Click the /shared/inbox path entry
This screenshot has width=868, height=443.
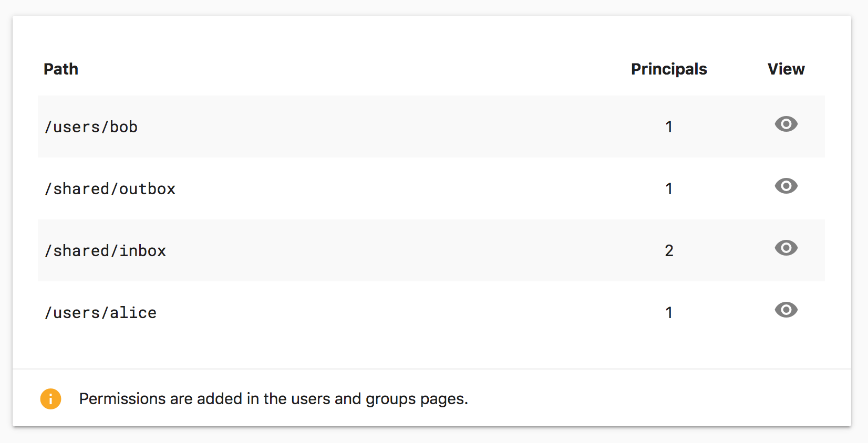pos(106,251)
